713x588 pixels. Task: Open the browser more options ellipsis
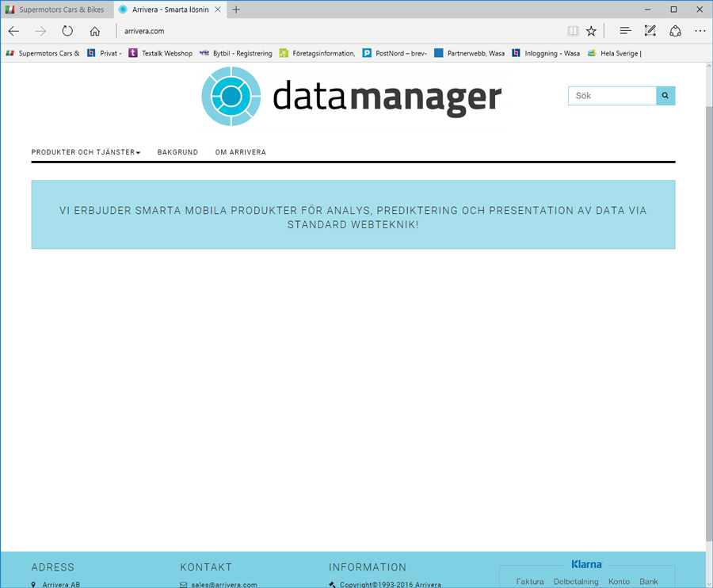pyautogui.click(x=700, y=30)
